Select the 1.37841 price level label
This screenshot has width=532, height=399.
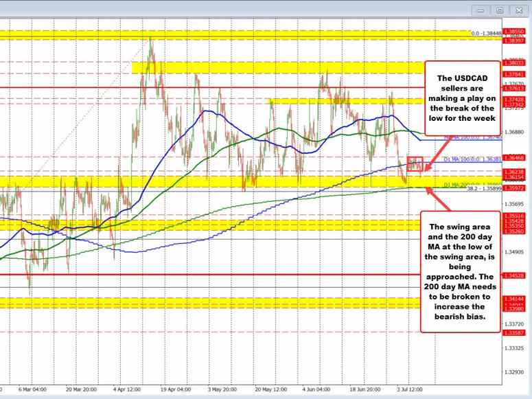514,74
